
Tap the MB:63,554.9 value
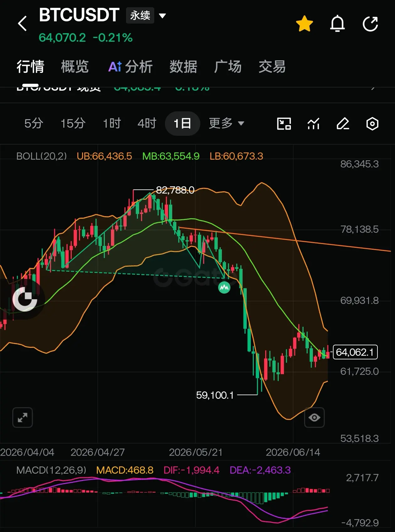(171, 156)
